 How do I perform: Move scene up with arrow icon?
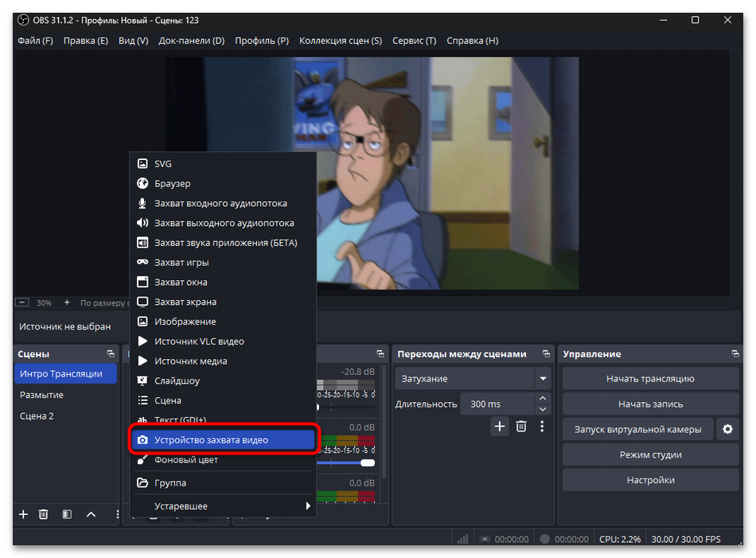(x=92, y=514)
